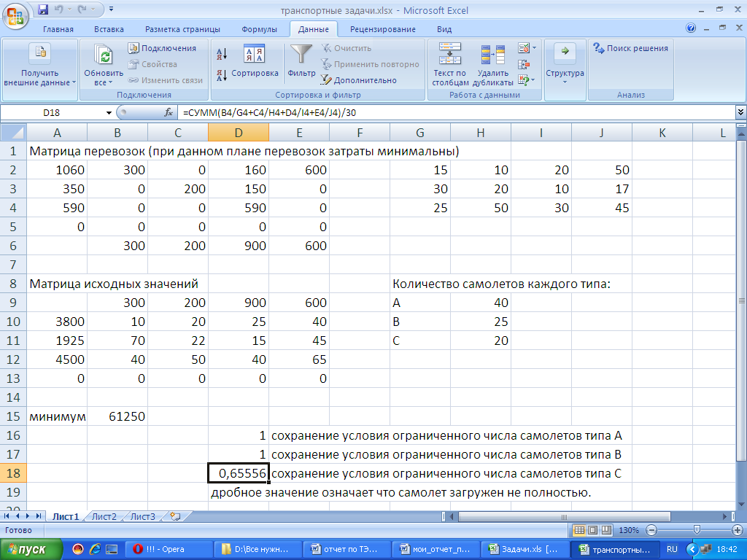The height and width of the screenshot is (560, 747).
Task: Redo the last action
Action: click(x=81, y=9)
